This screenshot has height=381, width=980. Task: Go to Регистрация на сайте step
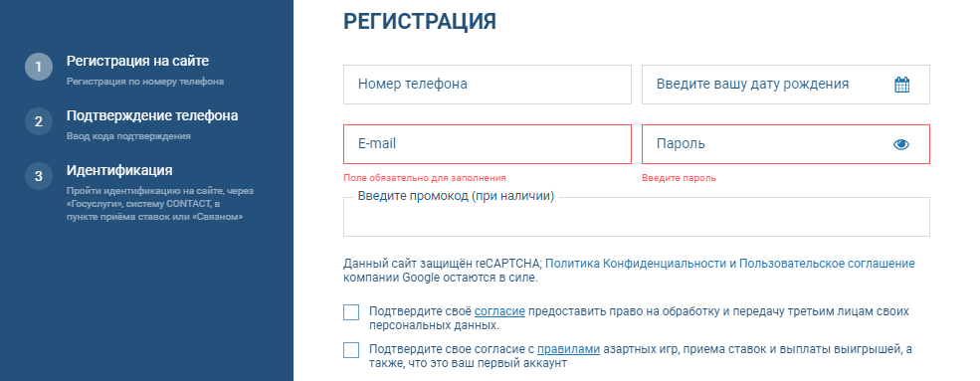click(137, 62)
